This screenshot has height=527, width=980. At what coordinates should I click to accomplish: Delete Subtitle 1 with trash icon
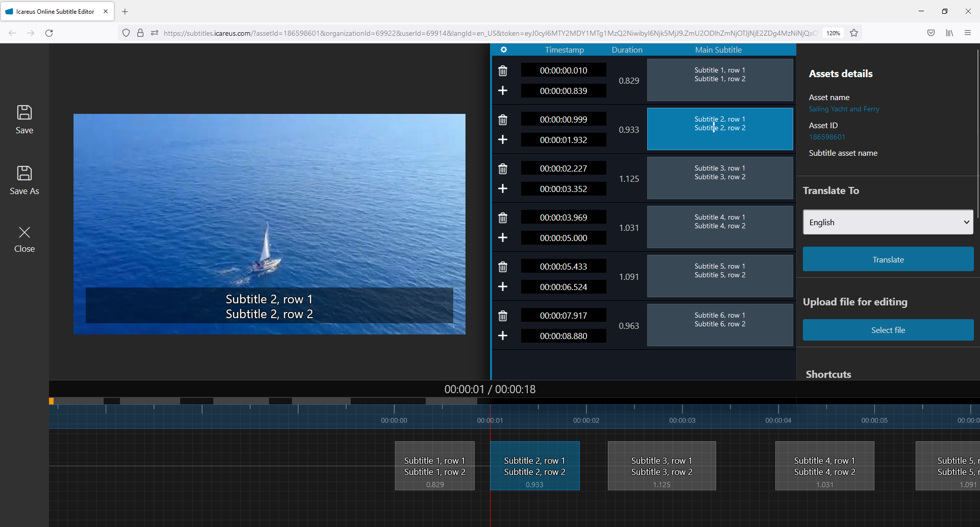point(503,70)
